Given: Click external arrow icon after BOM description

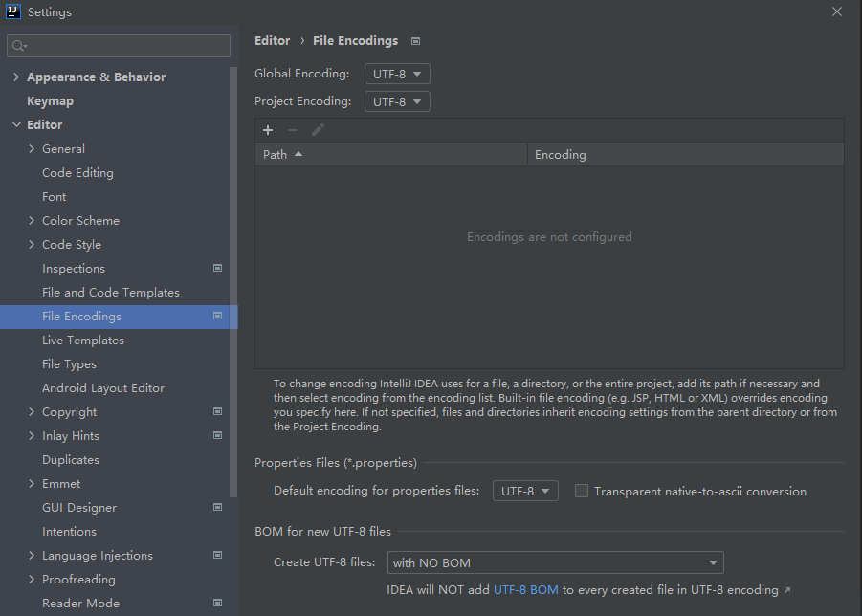Looking at the screenshot, I should coord(787,590).
